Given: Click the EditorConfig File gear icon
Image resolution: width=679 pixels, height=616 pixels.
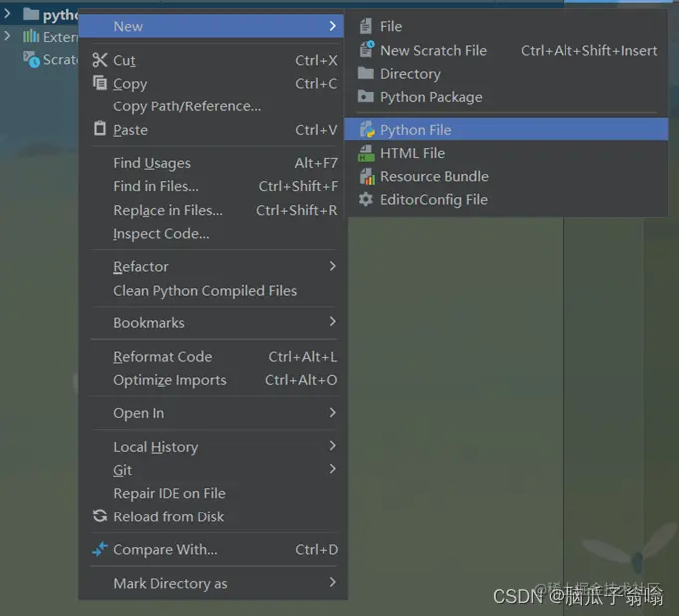Looking at the screenshot, I should pyautogui.click(x=366, y=200).
